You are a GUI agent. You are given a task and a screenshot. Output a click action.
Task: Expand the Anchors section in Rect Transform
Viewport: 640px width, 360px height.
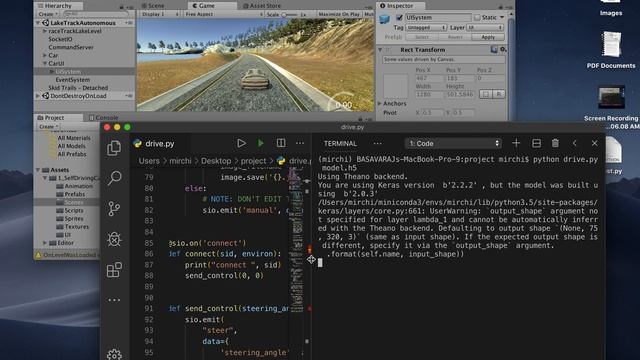tap(380, 104)
